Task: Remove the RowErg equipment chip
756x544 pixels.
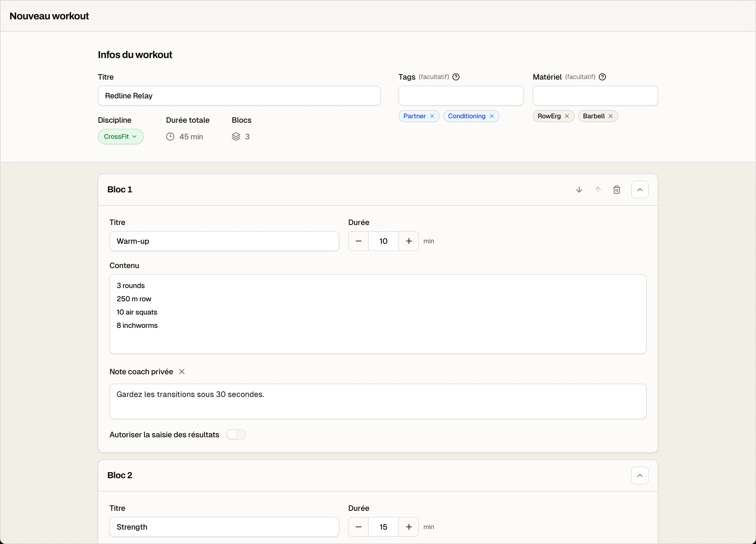Action: pyautogui.click(x=567, y=116)
